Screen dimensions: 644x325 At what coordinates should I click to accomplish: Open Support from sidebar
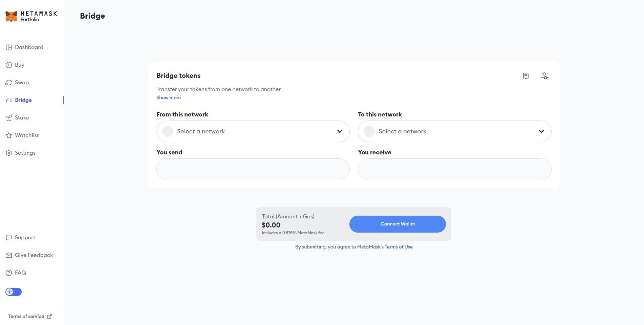point(25,238)
